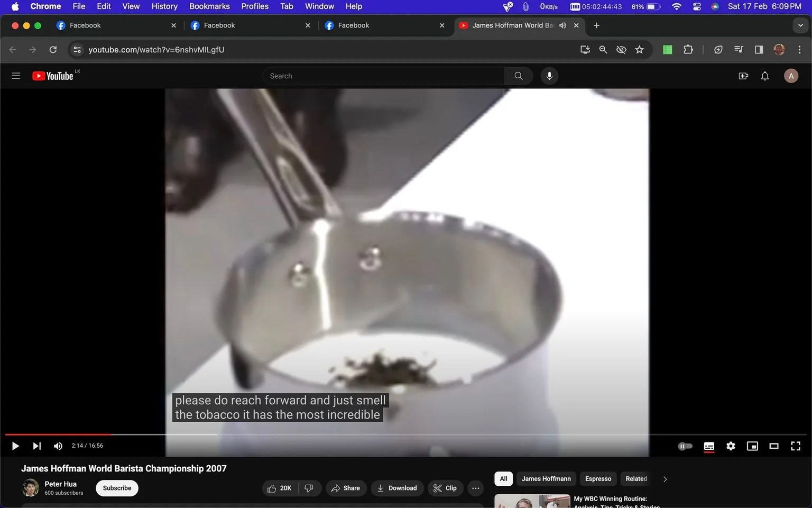Open macOS Control Center
This screenshot has width=812, height=508.
tap(697, 6)
